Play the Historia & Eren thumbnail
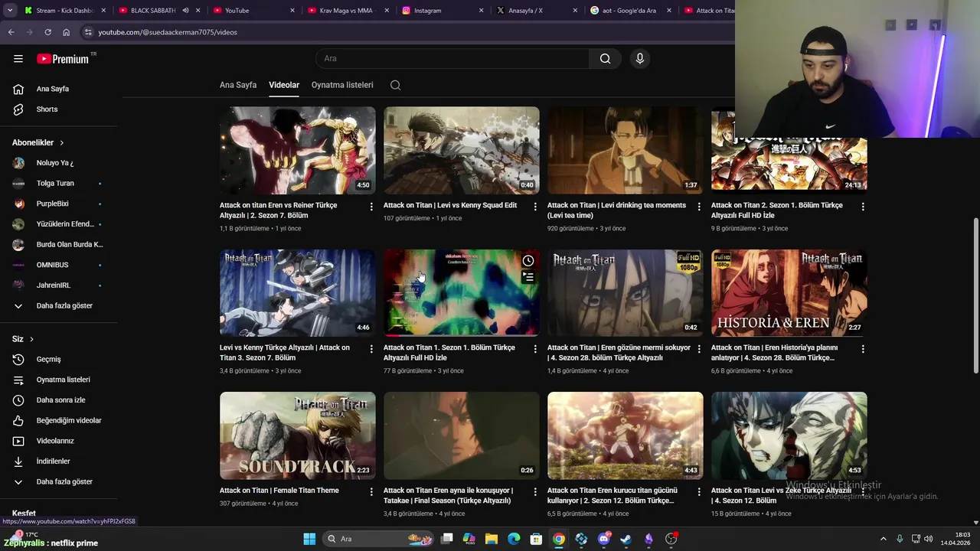 (789, 292)
